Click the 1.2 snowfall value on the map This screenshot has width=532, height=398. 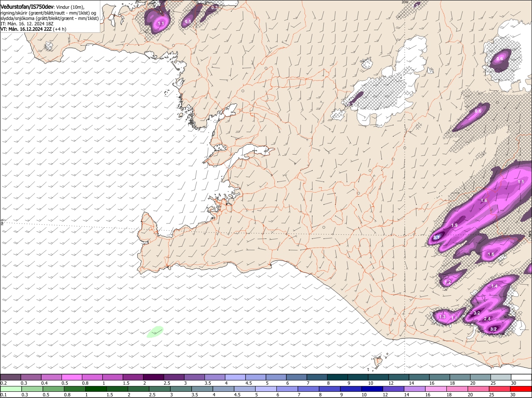(448, 282)
